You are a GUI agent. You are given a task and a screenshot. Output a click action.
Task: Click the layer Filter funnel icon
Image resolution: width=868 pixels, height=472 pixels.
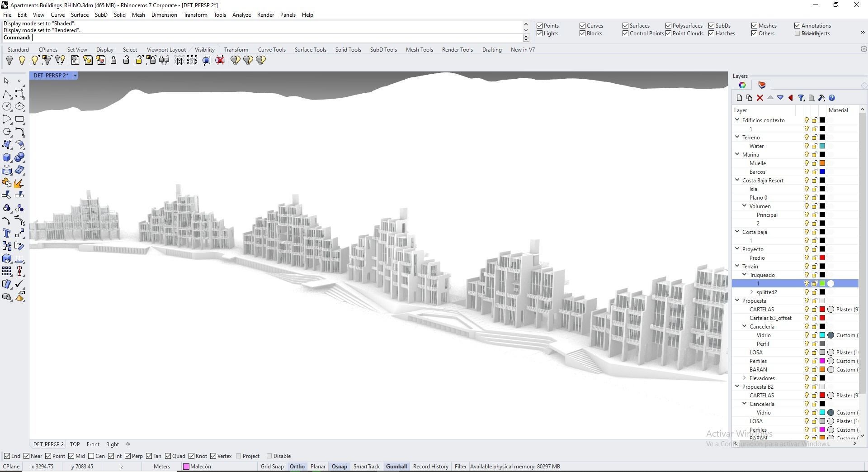801,98
